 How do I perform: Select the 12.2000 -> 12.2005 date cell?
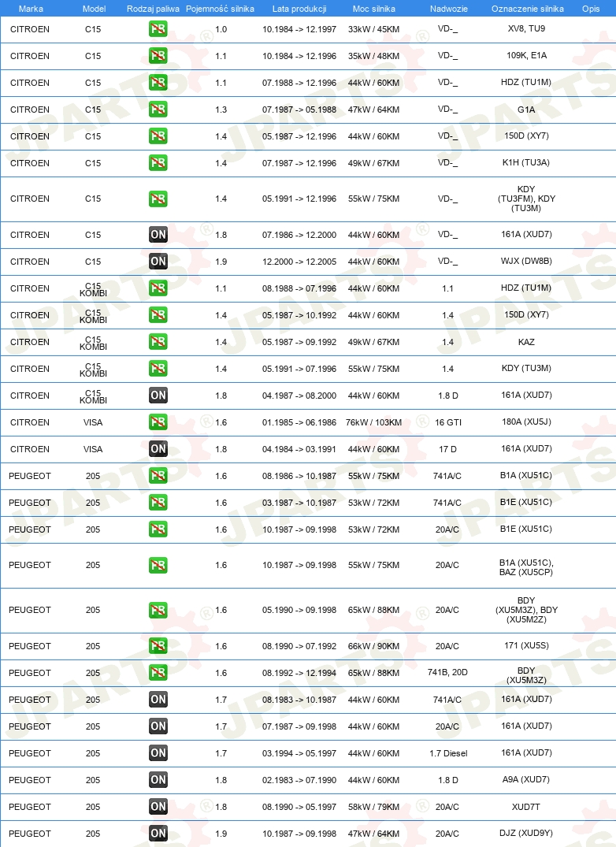299,262
